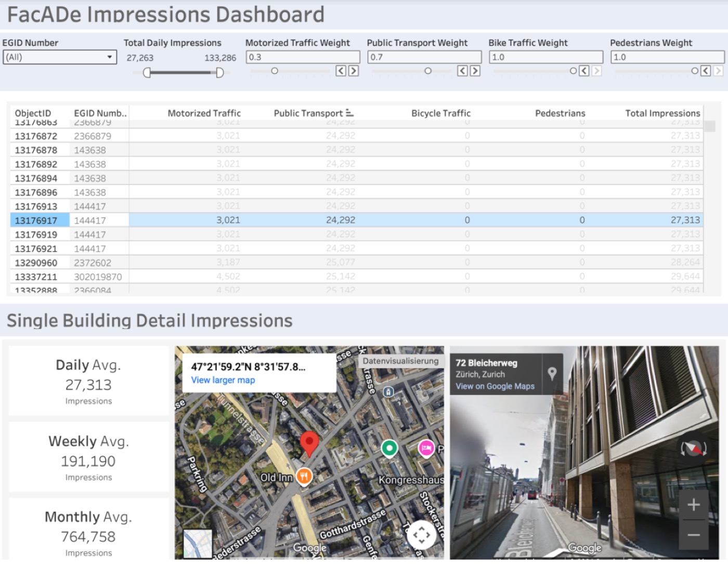
Task: Click the left handle of Total Daily Impressions slider
Action: tap(147, 72)
